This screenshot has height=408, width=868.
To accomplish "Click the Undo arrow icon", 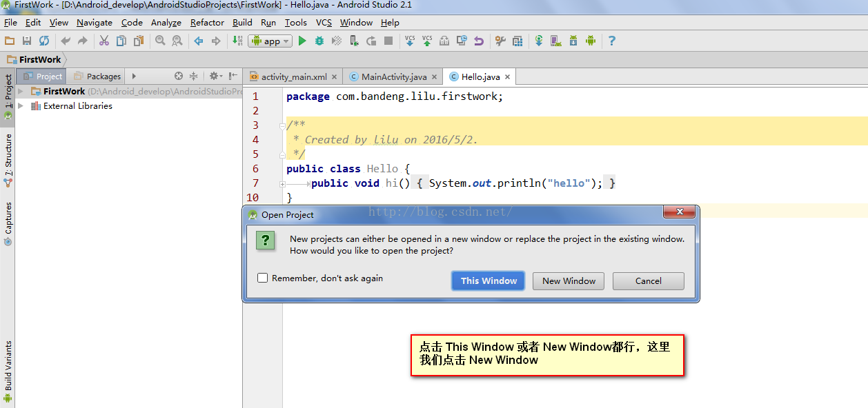I will (66, 41).
